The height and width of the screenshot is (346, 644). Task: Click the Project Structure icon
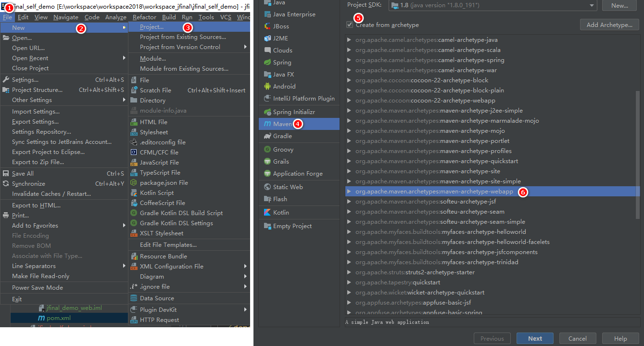coord(6,90)
